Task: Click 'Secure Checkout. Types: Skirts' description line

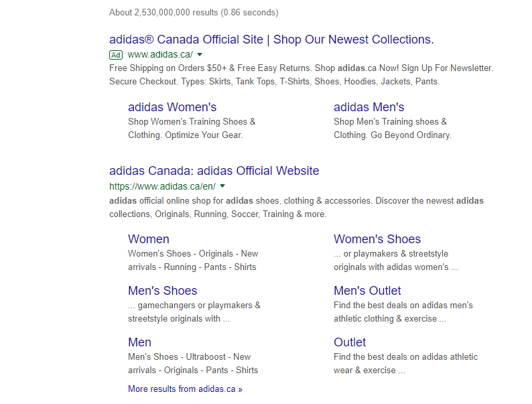Action: 274,82
